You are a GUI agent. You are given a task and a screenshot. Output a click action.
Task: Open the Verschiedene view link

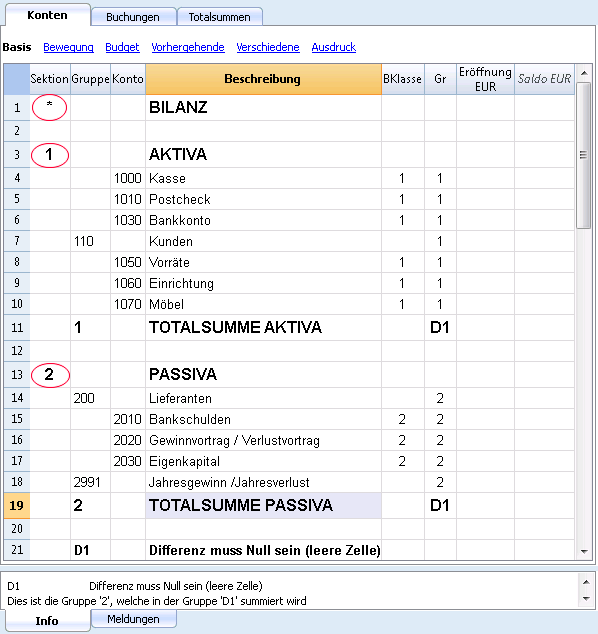[x=268, y=47]
